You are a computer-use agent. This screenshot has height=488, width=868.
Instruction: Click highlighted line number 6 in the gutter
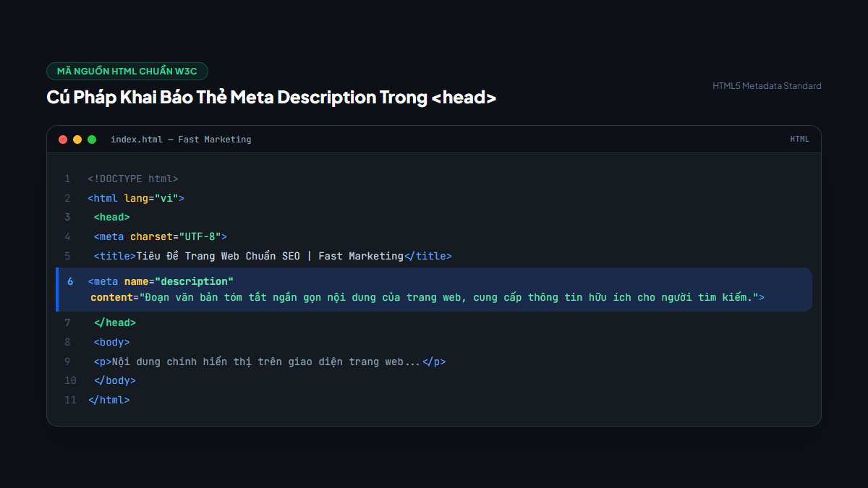pos(70,281)
